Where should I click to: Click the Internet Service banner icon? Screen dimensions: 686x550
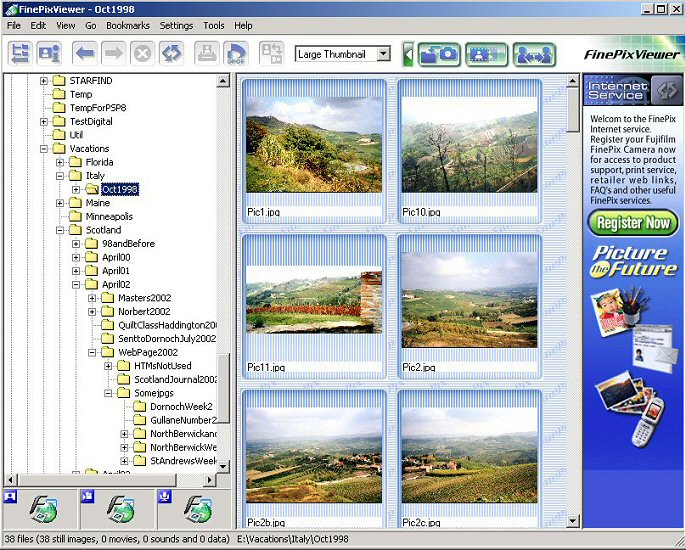click(632, 90)
